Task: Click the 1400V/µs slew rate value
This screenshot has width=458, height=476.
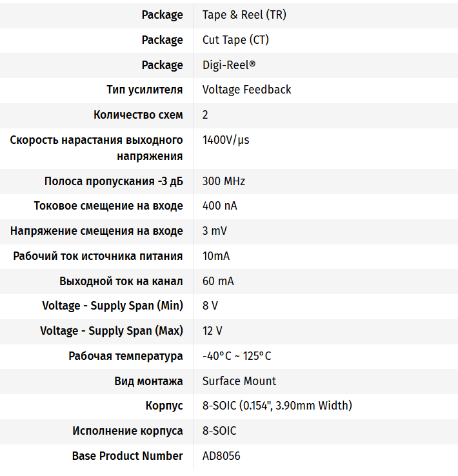Action: [225, 140]
